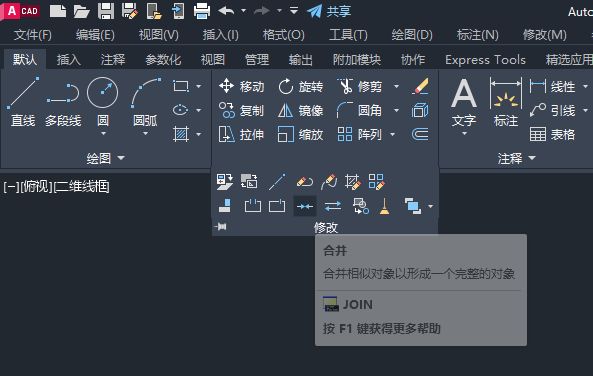Click the Change Space icon
Screen dimensions: 593x376
coord(249,182)
